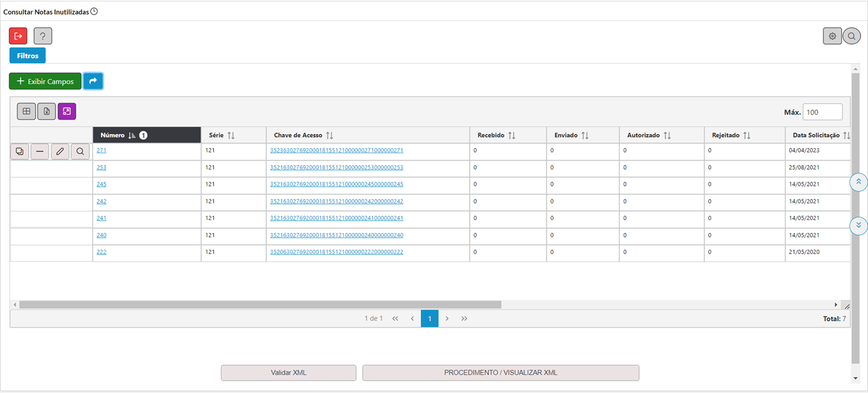Open settings via the gear icon
This screenshot has height=393, width=868.
(x=832, y=36)
